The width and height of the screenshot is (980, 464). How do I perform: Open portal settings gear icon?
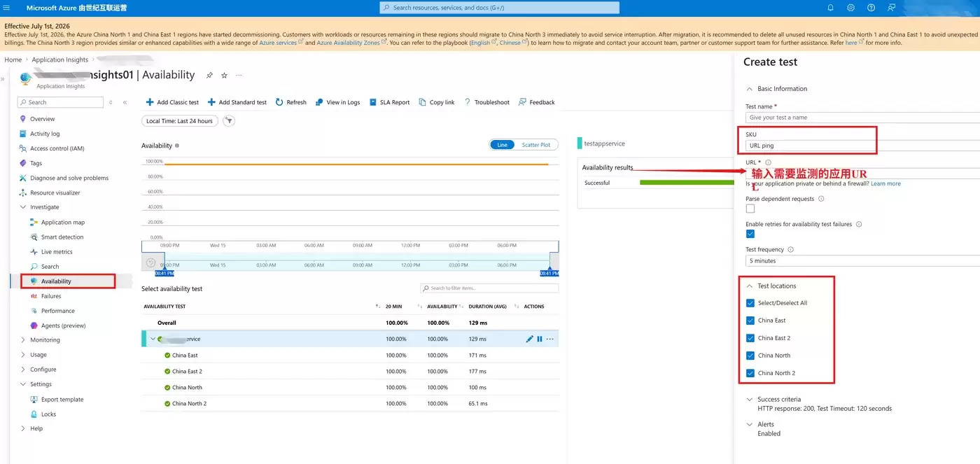pyautogui.click(x=850, y=8)
